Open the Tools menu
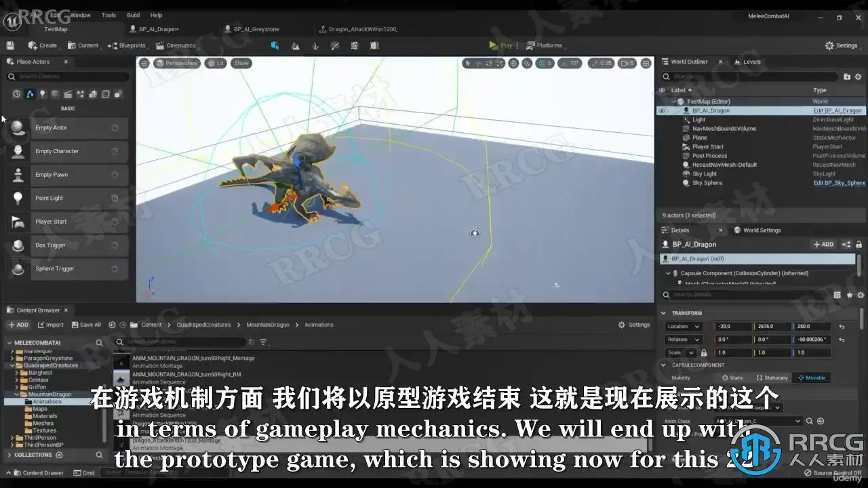The width and height of the screenshot is (868, 488). (x=108, y=15)
